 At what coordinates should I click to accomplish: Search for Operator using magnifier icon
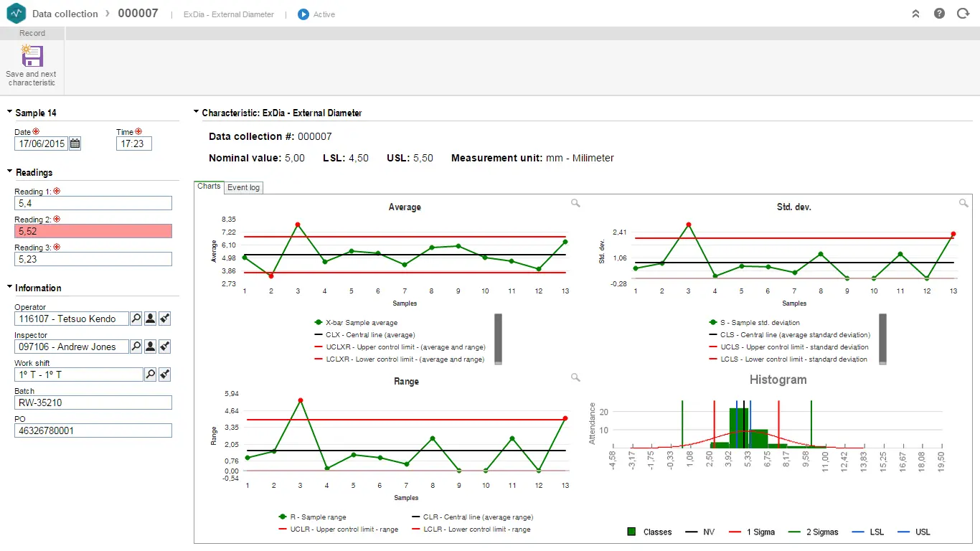click(136, 319)
